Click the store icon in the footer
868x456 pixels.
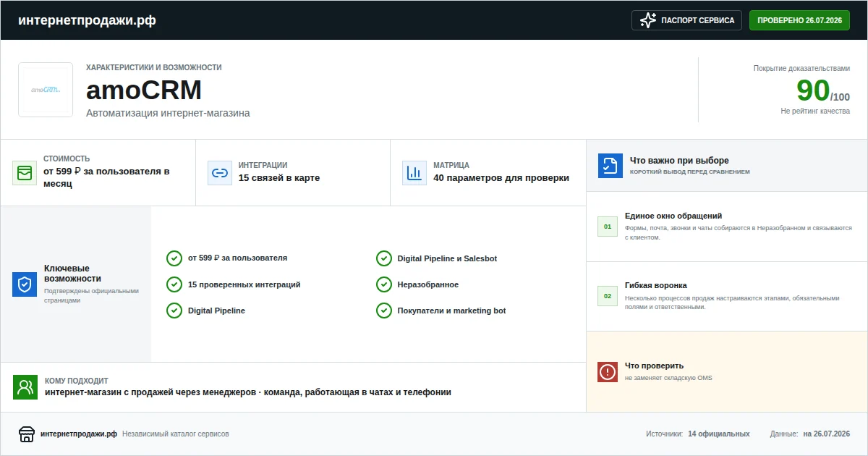tap(27, 434)
